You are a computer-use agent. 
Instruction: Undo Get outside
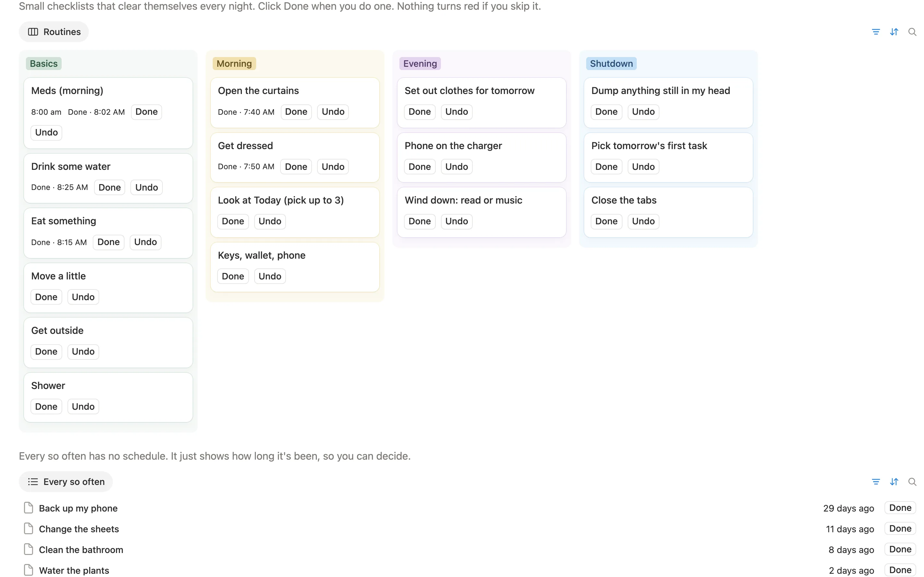[83, 351]
